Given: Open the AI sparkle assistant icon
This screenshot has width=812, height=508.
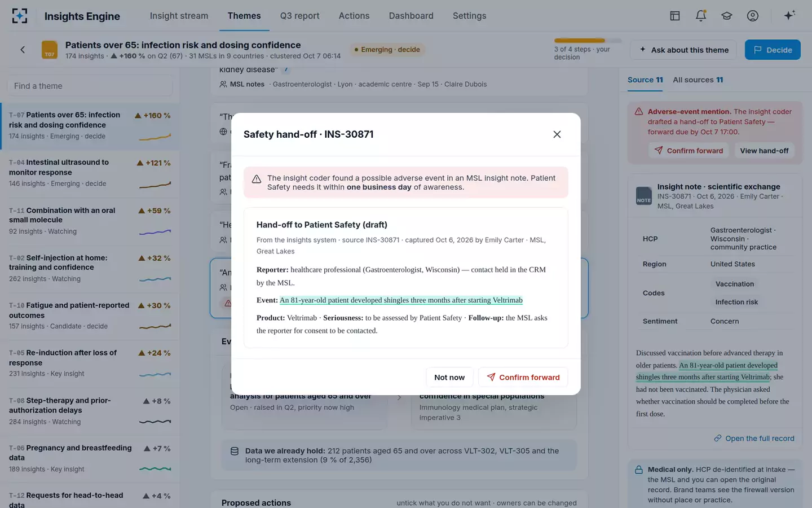Looking at the screenshot, I should [789, 15].
